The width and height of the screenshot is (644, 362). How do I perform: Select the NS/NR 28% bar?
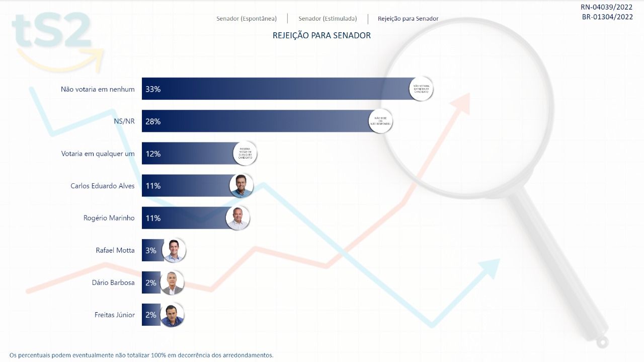coord(257,121)
